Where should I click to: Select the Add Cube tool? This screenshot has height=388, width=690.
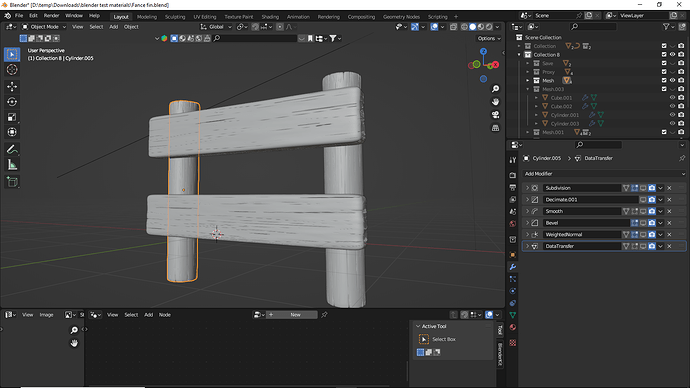(x=12, y=182)
